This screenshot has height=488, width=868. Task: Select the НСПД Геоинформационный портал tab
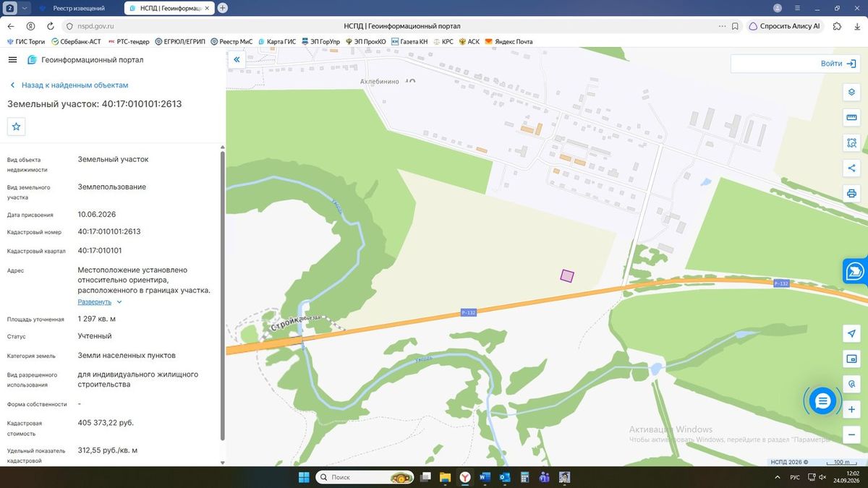[169, 8]
